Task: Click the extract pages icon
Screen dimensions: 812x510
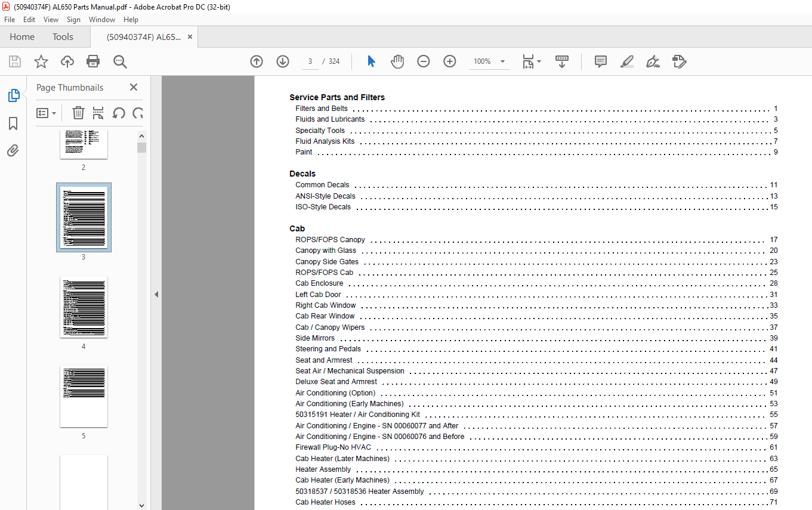Action: coord(98,113)
